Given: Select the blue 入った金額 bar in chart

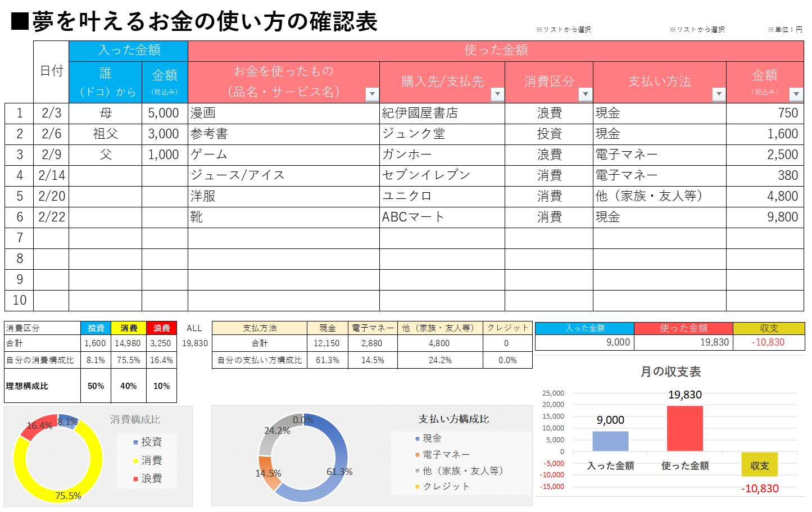Looking at the screenshot, I should (610, 441).
